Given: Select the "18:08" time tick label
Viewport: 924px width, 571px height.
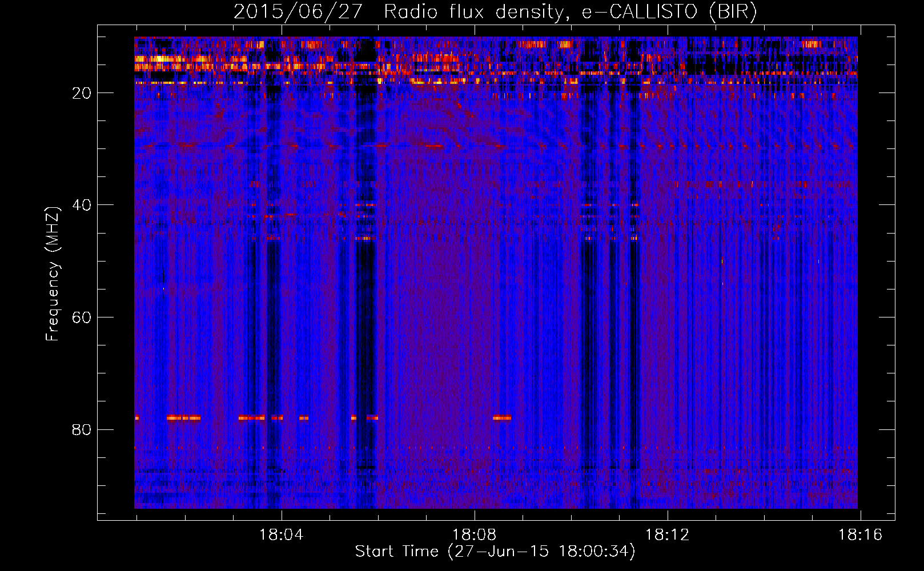Looking at the screenshot, I should [x=475, y=535].
